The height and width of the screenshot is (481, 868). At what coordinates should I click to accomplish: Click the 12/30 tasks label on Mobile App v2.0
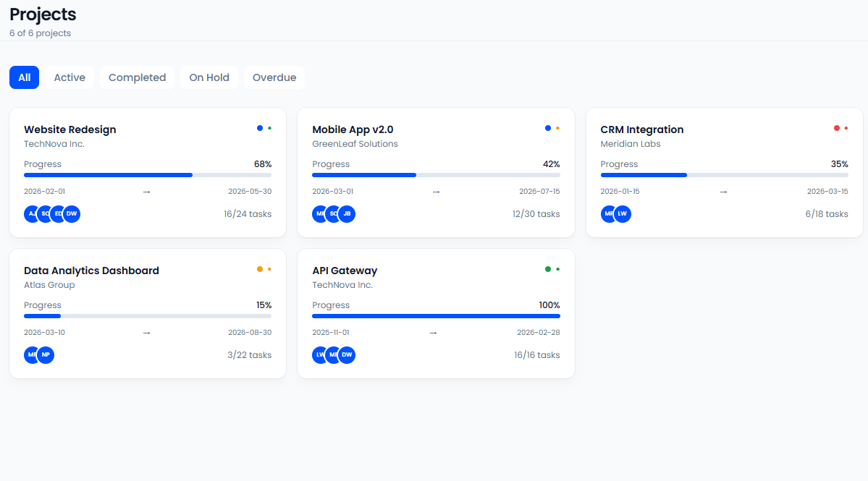click(536, 213)
